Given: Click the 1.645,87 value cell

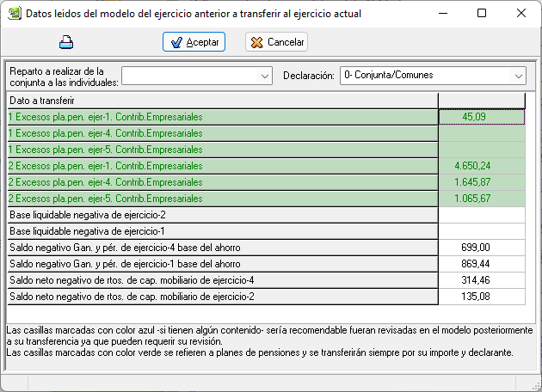Looking at the screenshot, I should [x=482, y=182].
